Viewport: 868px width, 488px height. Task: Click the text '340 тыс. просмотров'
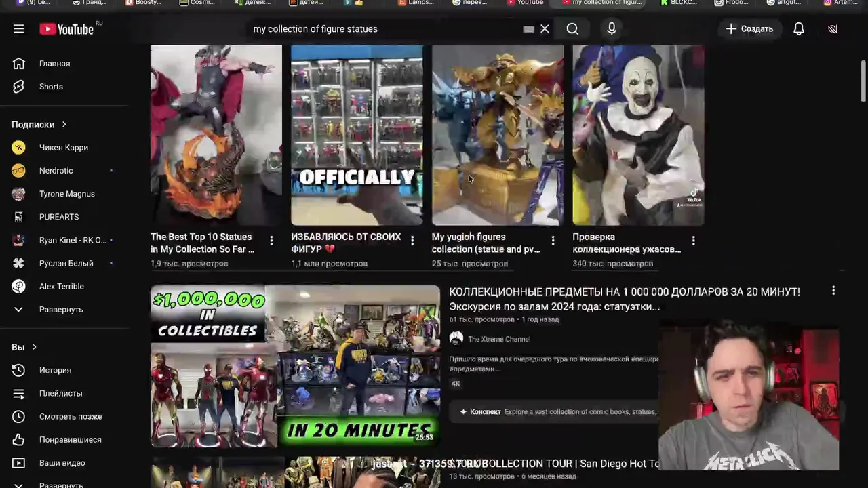[x=613, y=264]
